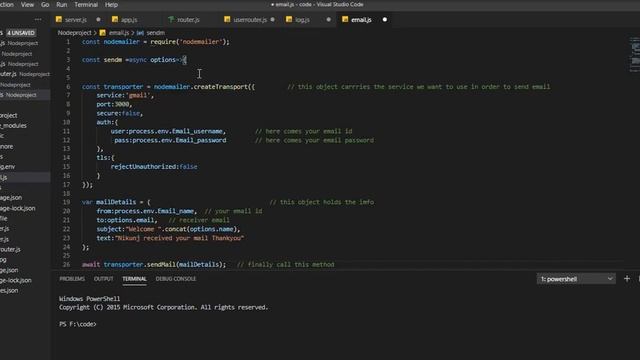The image size is (640, 360).
Task: Open the es.json file in explorer
Action: (x=9, y=291)
